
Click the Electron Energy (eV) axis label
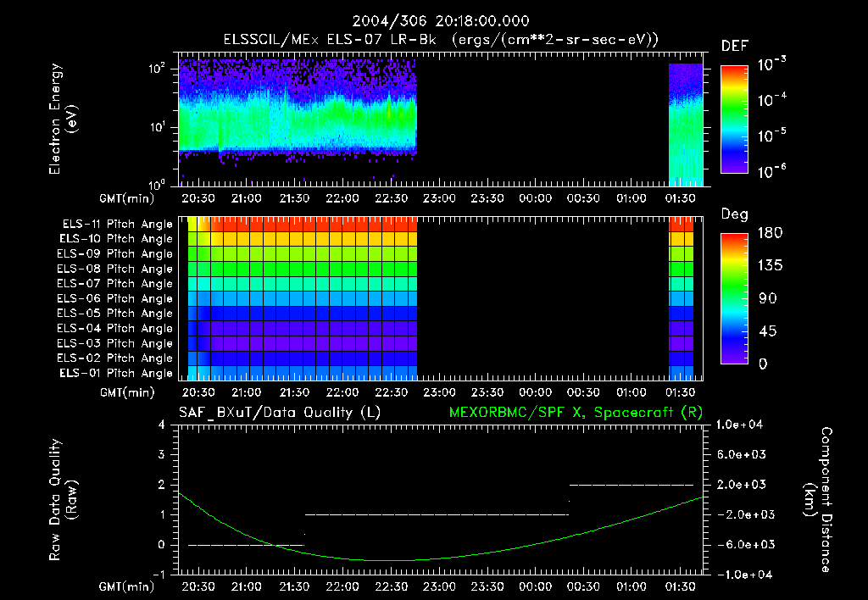tap(63, 119)
